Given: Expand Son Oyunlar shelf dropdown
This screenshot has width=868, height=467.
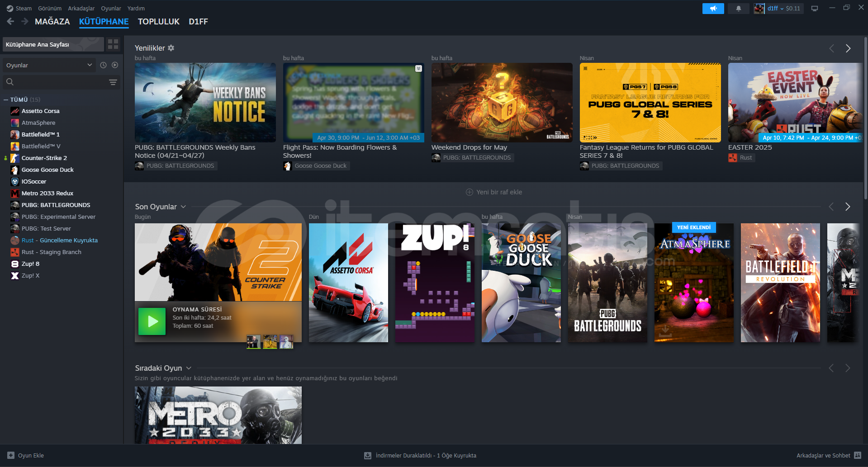Looking at the screenshot, I should tap(183, 207).
